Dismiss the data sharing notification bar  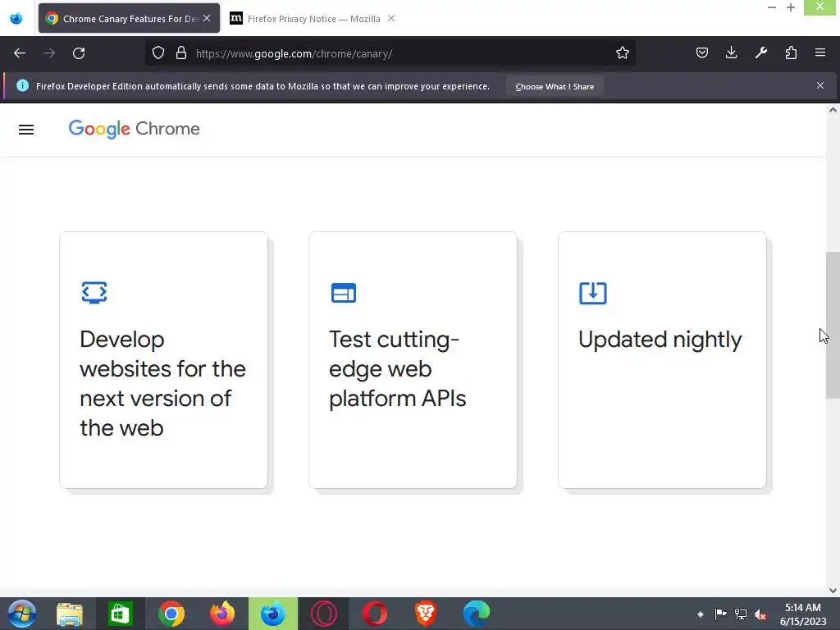[820, 85]
